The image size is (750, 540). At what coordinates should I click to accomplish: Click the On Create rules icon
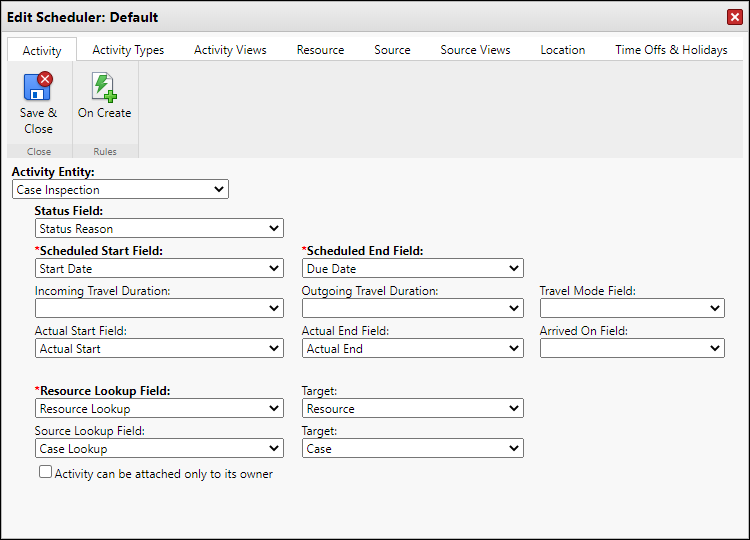[104, 87]
